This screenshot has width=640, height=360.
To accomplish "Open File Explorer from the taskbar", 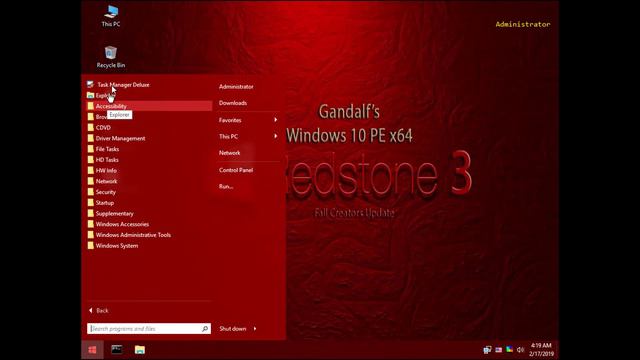I will pos(140,350).
